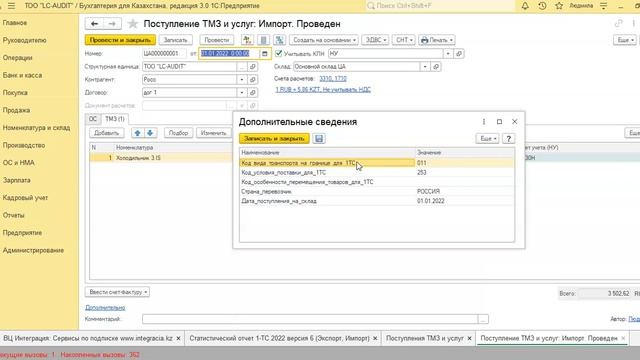Screen dimensions: 640x360
Task: Expand the ЭДВС dropdown
Action: pos(376,40)
